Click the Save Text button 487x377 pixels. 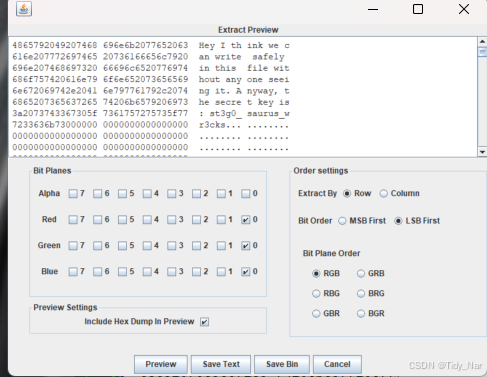(x=221, y=364)
